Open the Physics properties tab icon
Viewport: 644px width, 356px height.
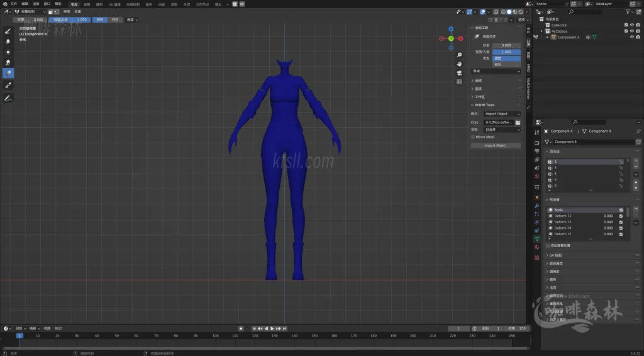click(537, 222)
